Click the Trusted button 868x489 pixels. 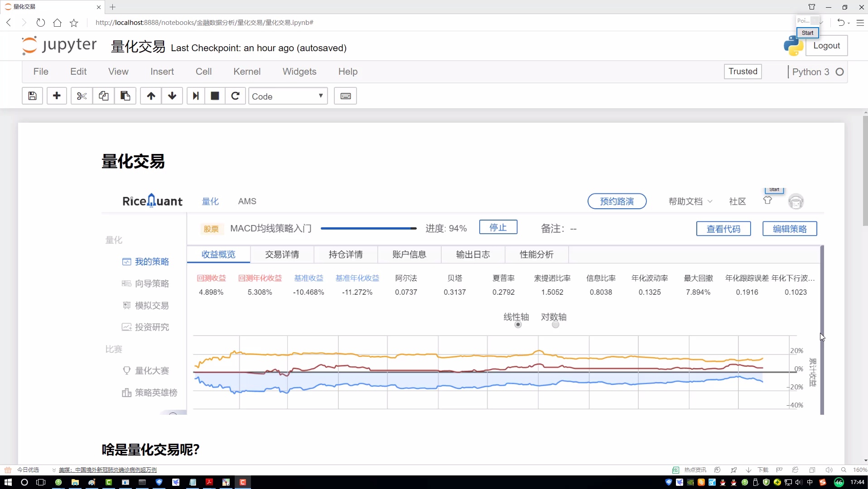coord(743,72)
